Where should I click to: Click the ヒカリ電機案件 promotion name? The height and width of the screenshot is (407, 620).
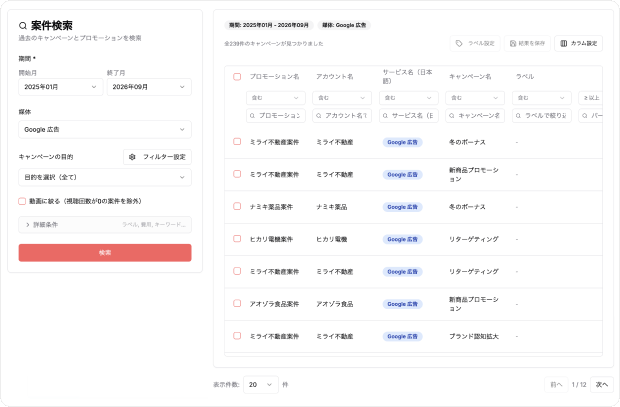point(271,239)
